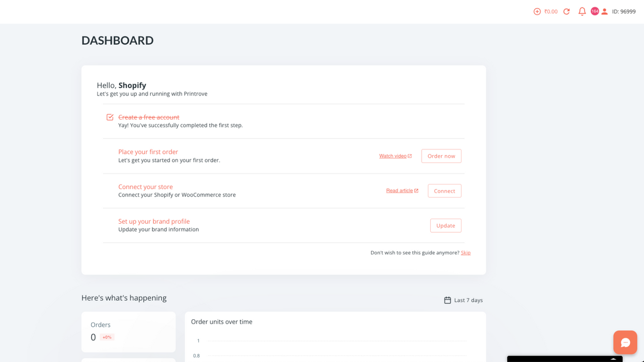Follow the Watch video link

click(x=392, y=156)
